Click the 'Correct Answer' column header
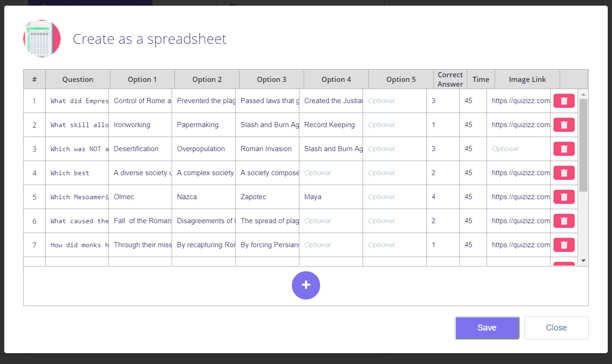612x364 pixels. coord(450,79)
